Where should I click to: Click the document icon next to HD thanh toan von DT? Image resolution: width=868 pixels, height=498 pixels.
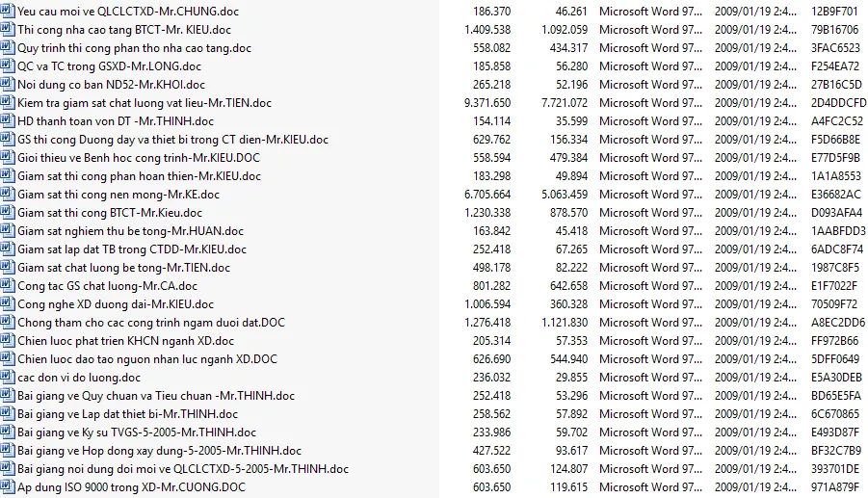coord(9,121)
